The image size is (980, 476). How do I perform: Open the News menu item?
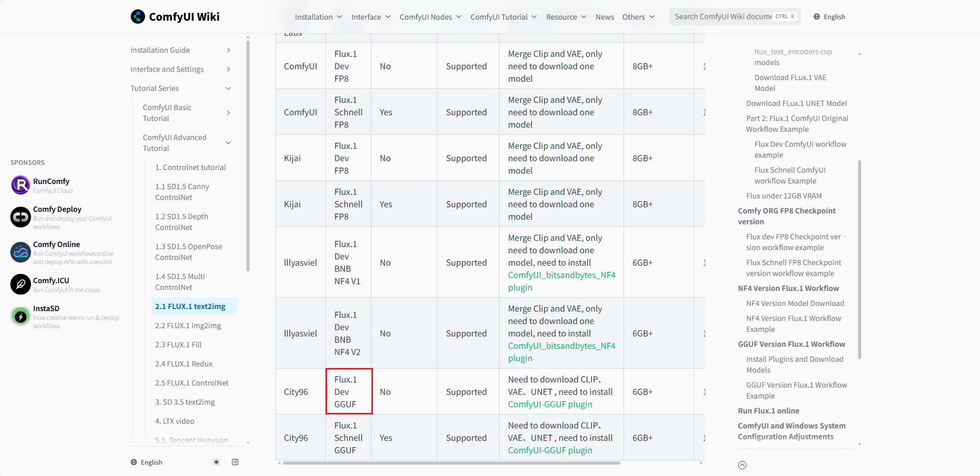pyautogui.click(x=604, y=17)
